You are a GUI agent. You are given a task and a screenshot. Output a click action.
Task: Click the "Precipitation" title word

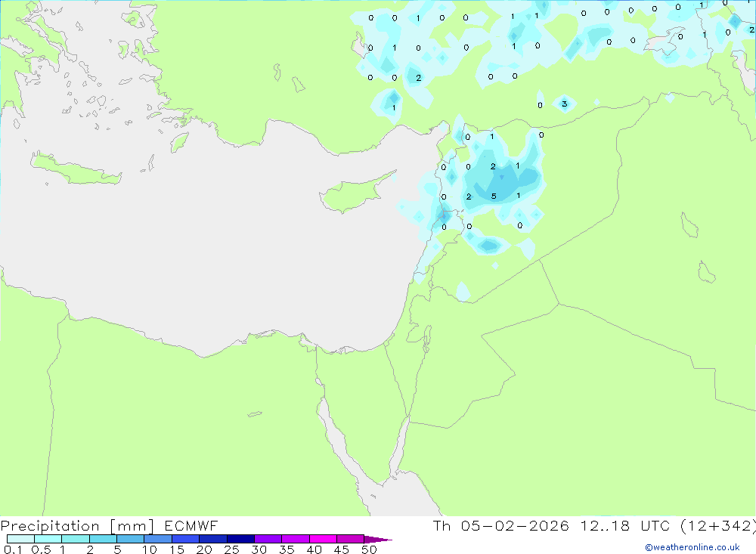pos(50,526)
